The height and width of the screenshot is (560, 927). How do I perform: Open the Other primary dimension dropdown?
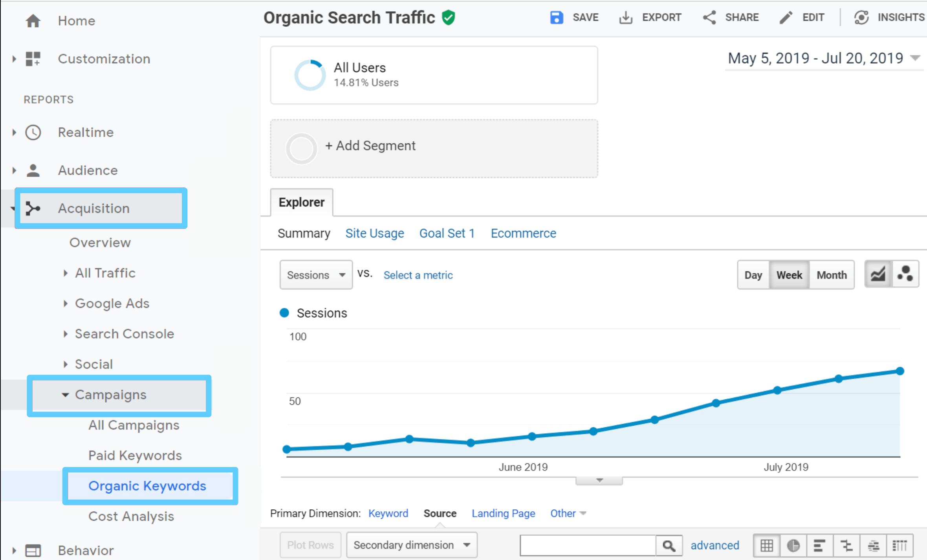click(568, 513)
